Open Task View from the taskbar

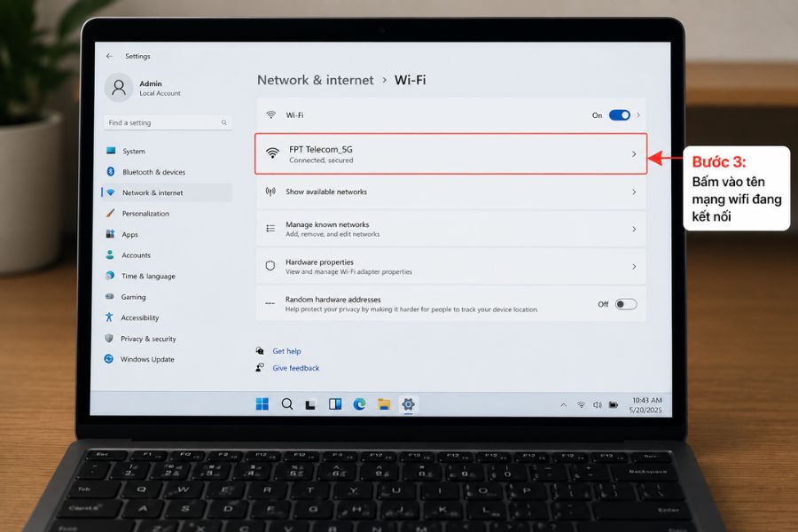pyautogui.click(x=310, y=404)
